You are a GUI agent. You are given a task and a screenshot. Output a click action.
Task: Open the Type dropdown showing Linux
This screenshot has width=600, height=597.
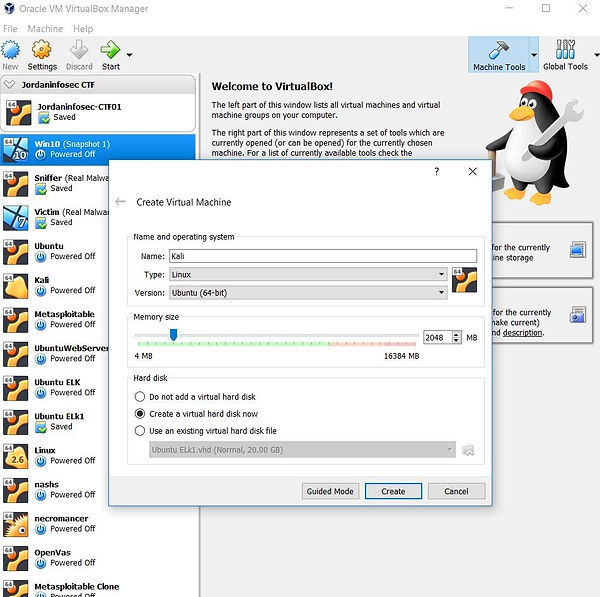pos(308,274)
